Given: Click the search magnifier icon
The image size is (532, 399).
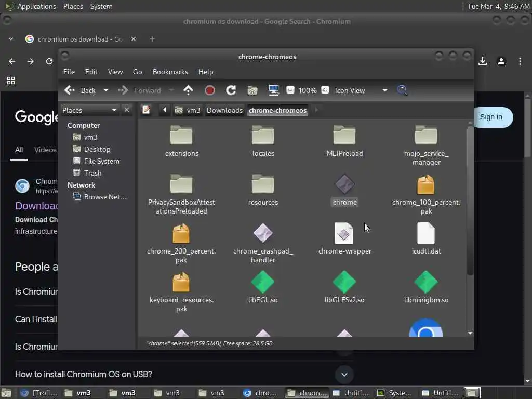Looking at the screenshot, I should [x=402, y=90].
